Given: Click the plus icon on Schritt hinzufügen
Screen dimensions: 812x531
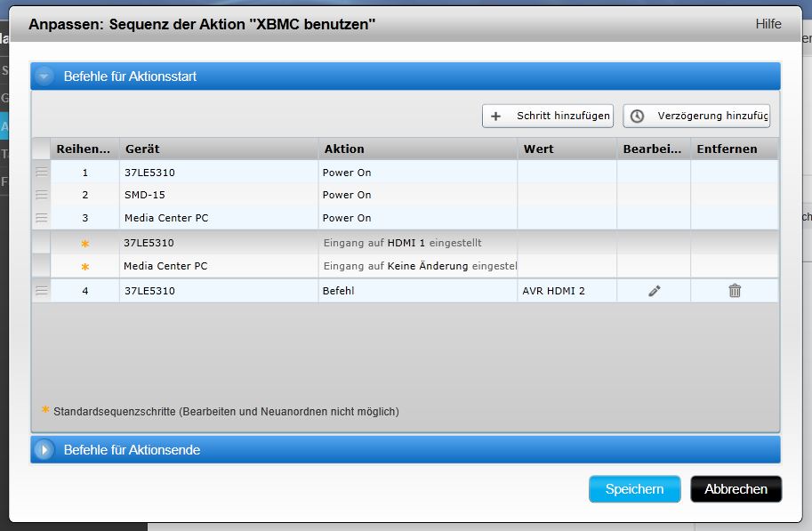Looking at the screenshot, I should [496, 117].
